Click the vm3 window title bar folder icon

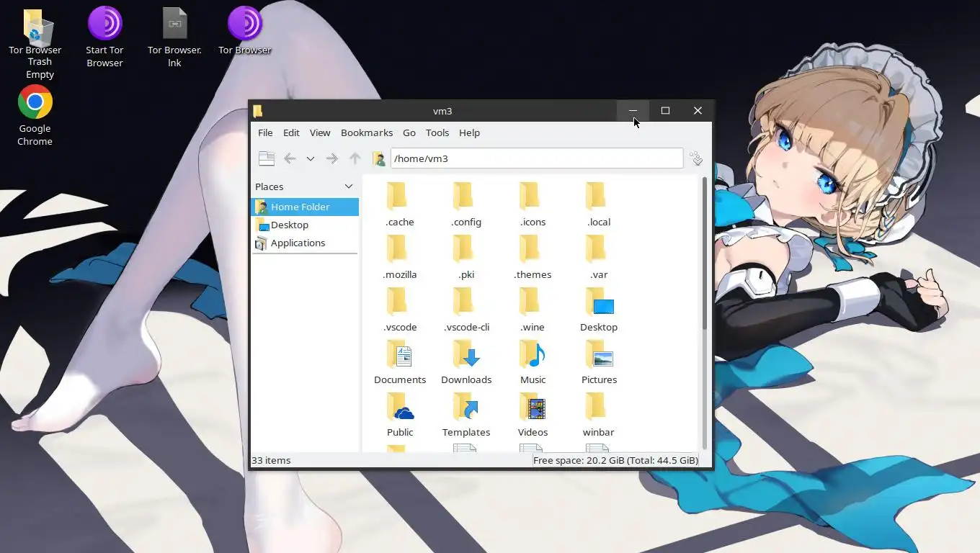[x=258, y=111]
